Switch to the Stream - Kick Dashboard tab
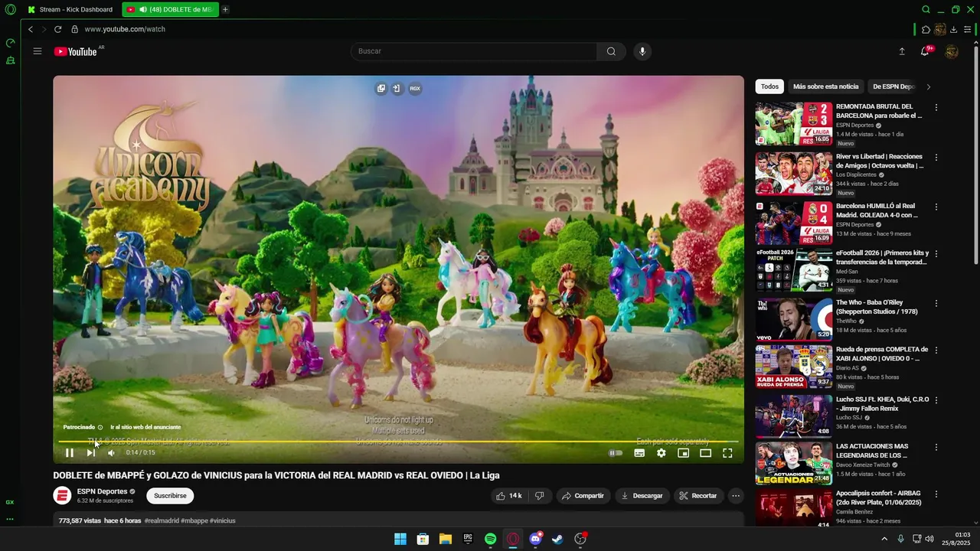The width and height of the screenshot is (980, 551). click(70, 9)
